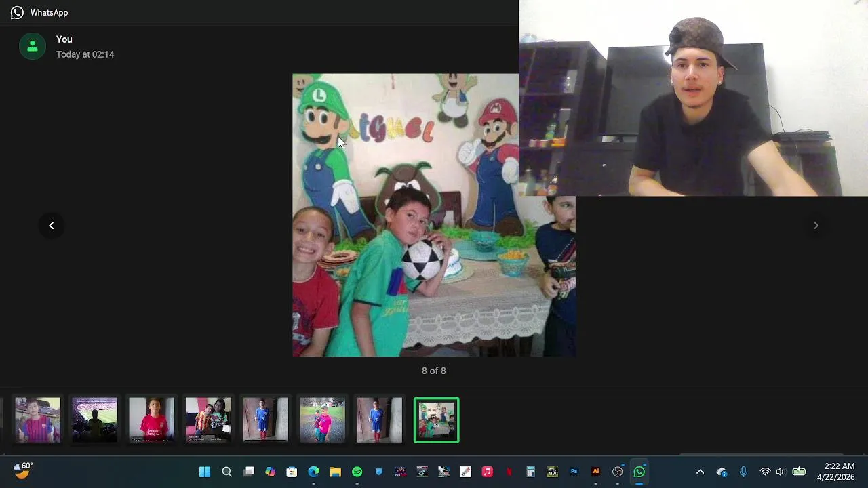Viewport: 868px width, 488px height.
Task: Click the horizontal scrollbar under the thumbnails
Action: [x=761, y=455]
